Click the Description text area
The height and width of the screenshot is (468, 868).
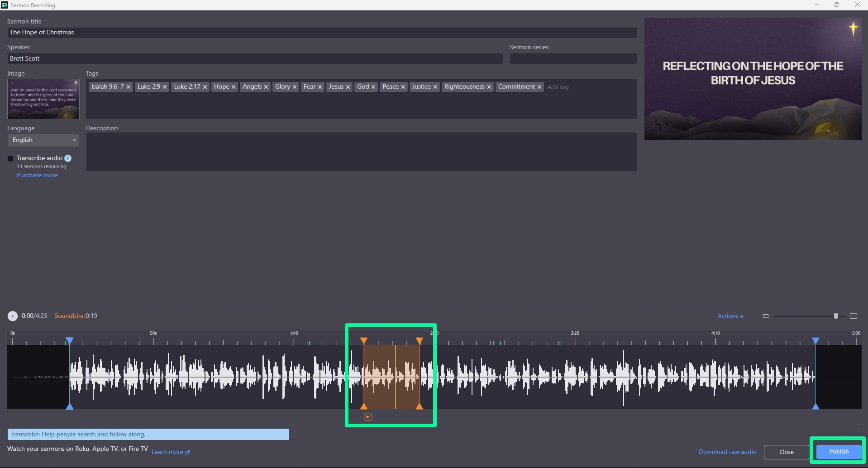pyautogui.click(x=361, y=152)
